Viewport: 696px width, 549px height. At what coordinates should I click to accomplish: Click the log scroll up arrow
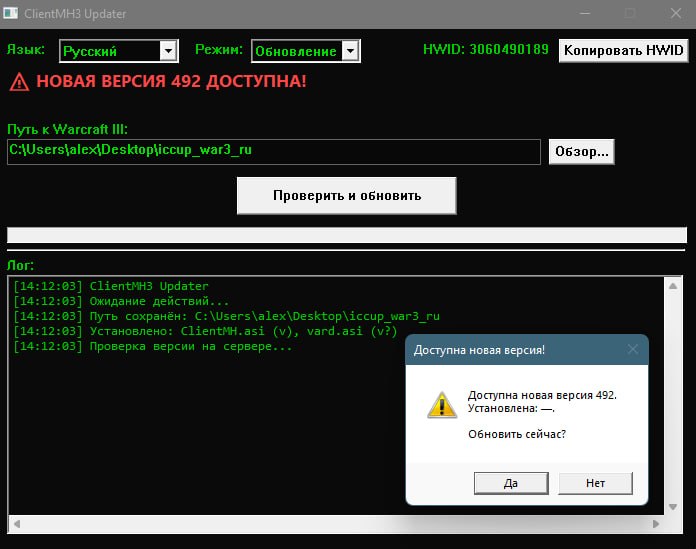pyautogui.click(x=673, y=286)
